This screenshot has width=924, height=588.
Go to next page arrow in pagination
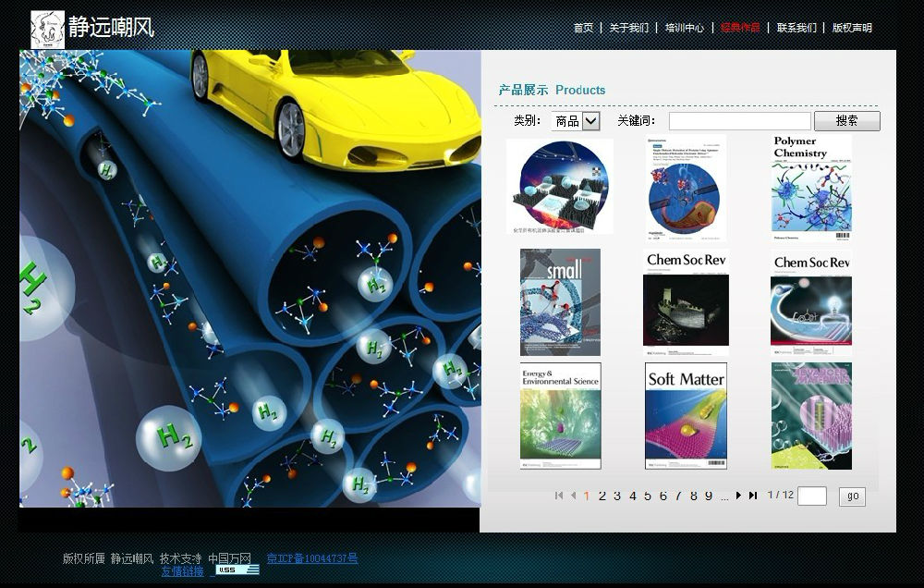[x=738, y=496]
